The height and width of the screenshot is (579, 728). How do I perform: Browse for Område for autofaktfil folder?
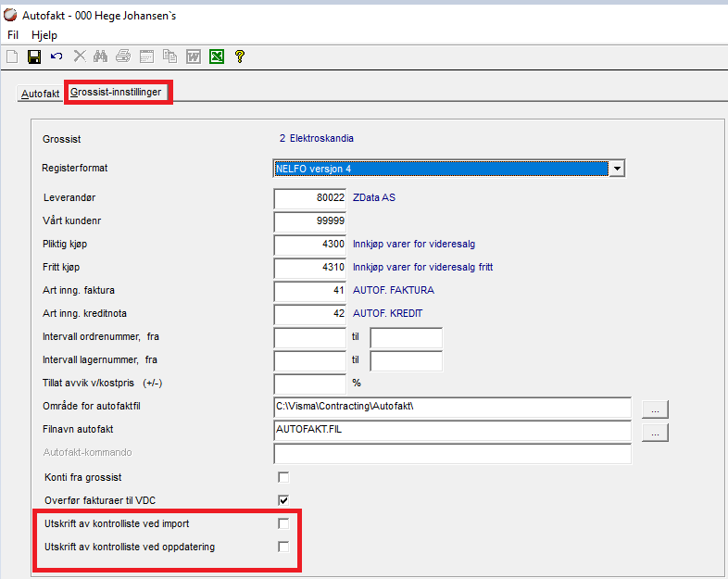point(655,409)
